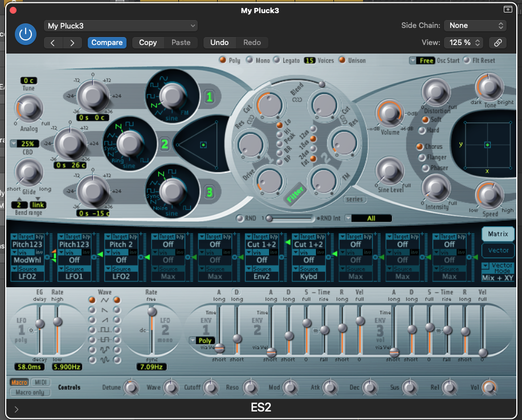Toggle the Unison button
Screen dimensions: 522x420
(342, 60)
